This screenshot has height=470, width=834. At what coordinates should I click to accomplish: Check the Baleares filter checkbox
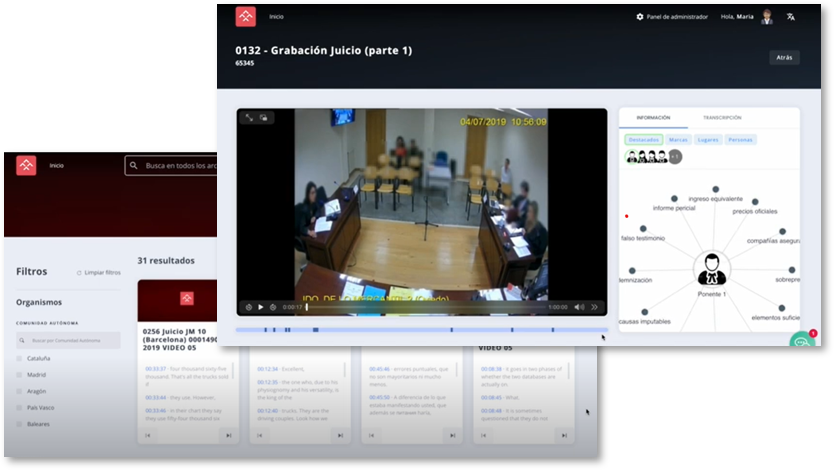pos(19,424)
